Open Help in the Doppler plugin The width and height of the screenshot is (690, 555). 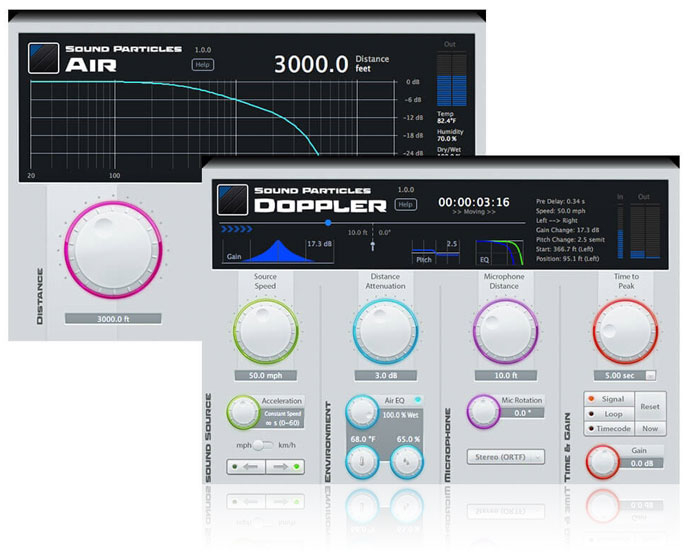point(405,205)
